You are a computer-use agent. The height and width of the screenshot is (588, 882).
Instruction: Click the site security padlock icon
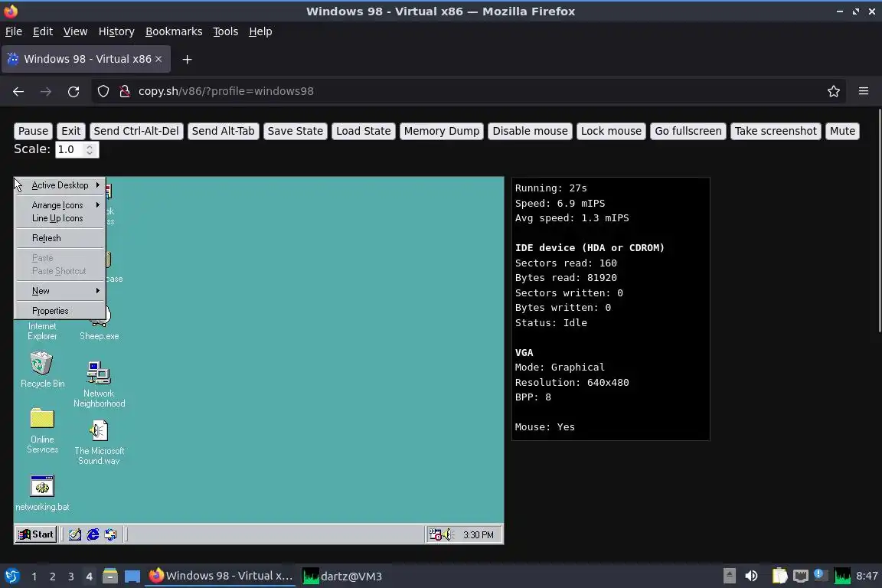pos(125,91)
